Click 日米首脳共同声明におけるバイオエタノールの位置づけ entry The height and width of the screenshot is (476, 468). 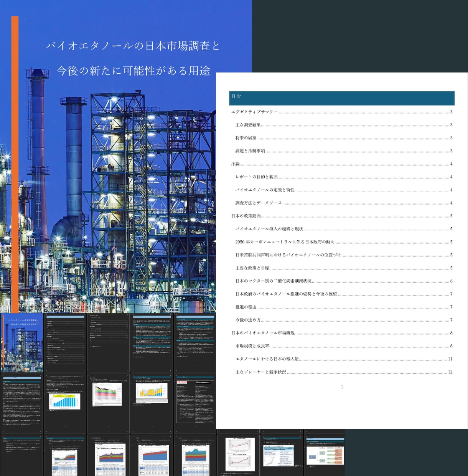click(x=344, y=255)
